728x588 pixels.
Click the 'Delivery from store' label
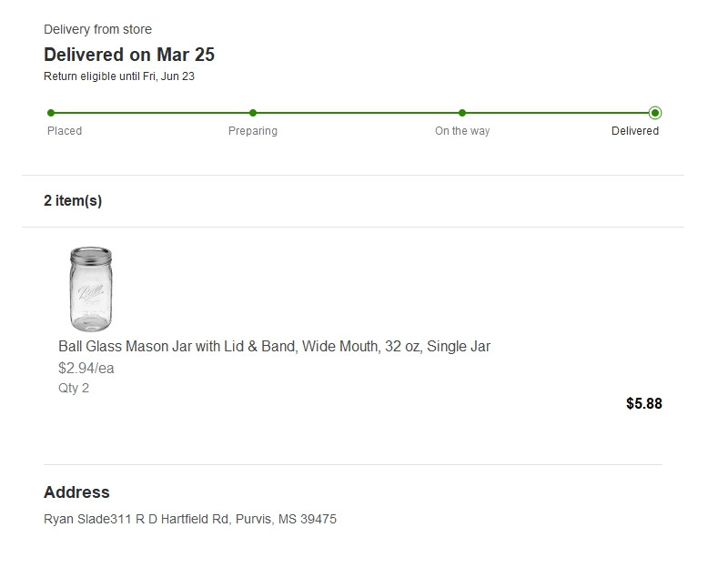(97, 30)
